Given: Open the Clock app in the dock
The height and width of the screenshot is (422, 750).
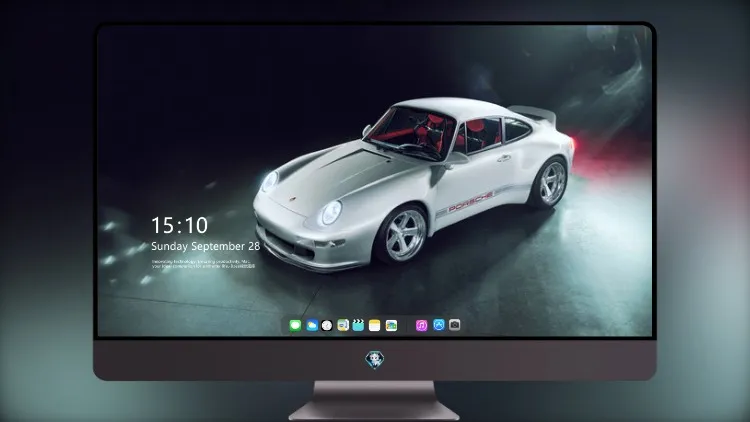Looking at the screenshot, I should coord(327,325).
